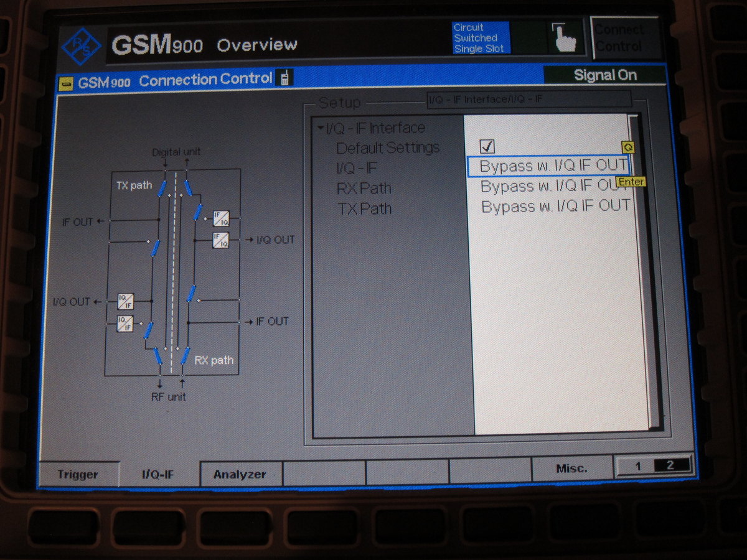Click the Signal On status button
Screen dimensions: 747x560
[x=604, y=75]
